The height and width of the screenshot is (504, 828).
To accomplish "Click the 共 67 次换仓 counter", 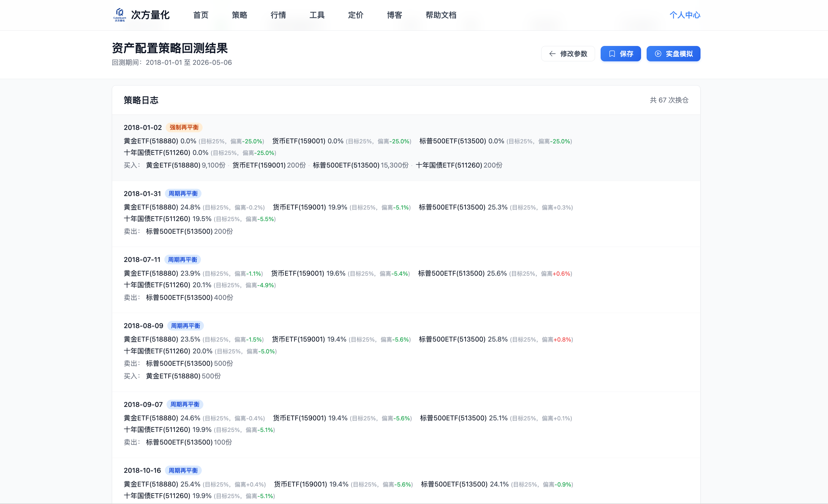I will pyautogui.click(x=669, y=100).
